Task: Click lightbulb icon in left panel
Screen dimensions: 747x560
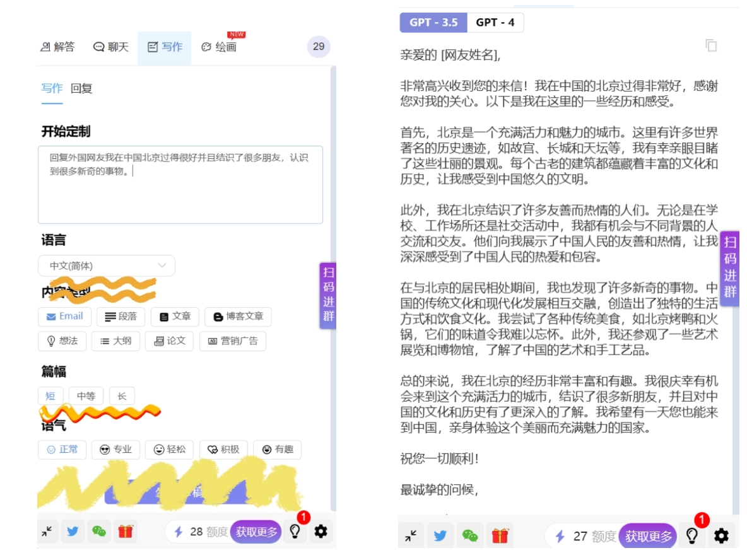Action: click(x=295, y=532)
